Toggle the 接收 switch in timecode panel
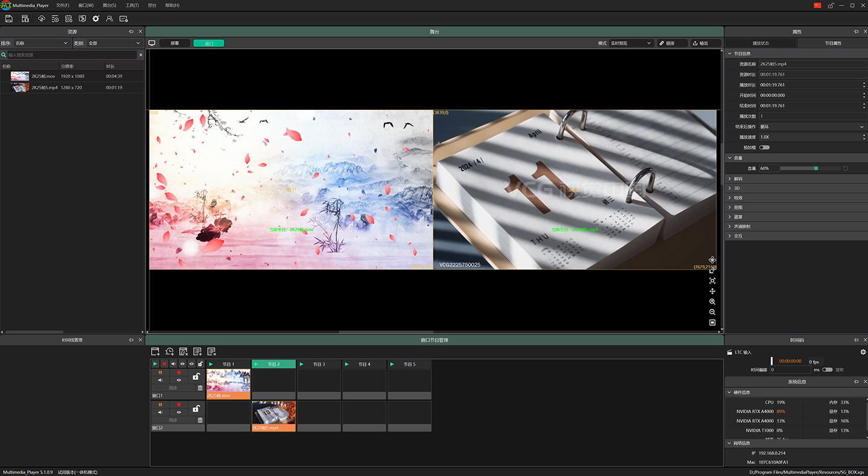868x476 pixels. tap(827, 370)
